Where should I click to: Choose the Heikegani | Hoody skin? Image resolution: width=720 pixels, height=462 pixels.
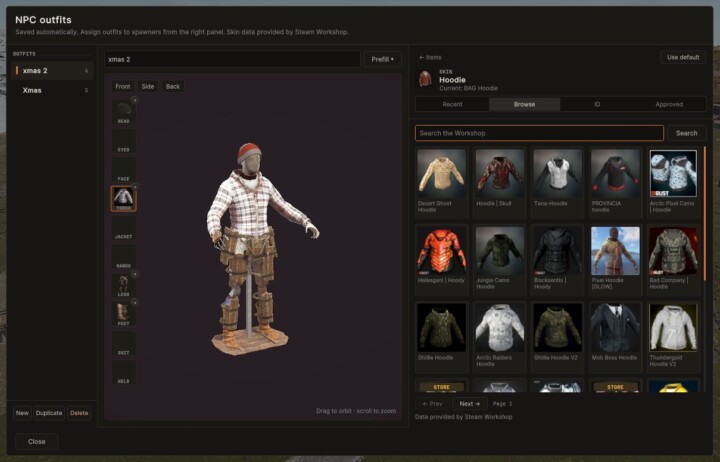tap(441, 259)
